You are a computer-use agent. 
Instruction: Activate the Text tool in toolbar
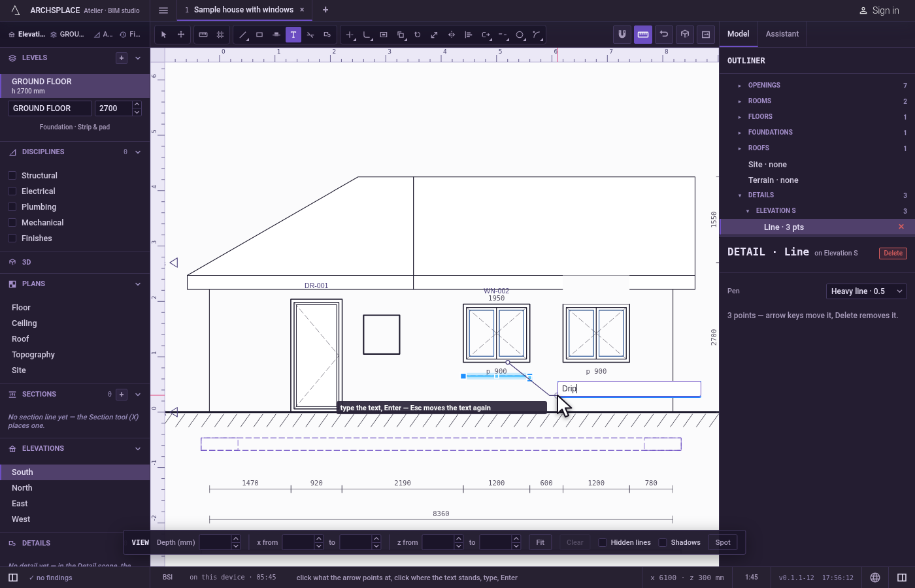293,35
